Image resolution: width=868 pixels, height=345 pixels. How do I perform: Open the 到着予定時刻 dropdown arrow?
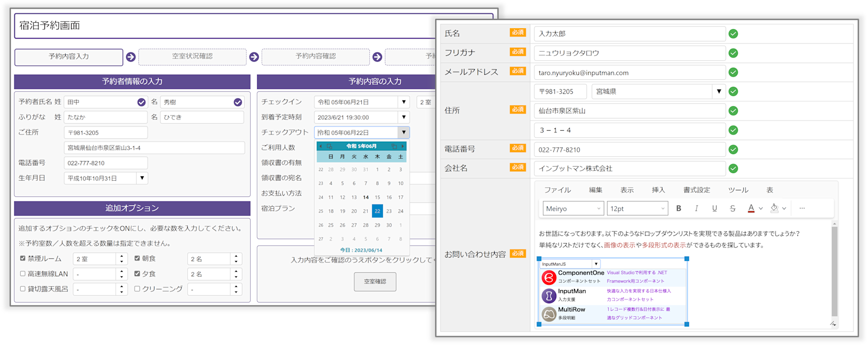pyautogui.click(x=404, y=117)
